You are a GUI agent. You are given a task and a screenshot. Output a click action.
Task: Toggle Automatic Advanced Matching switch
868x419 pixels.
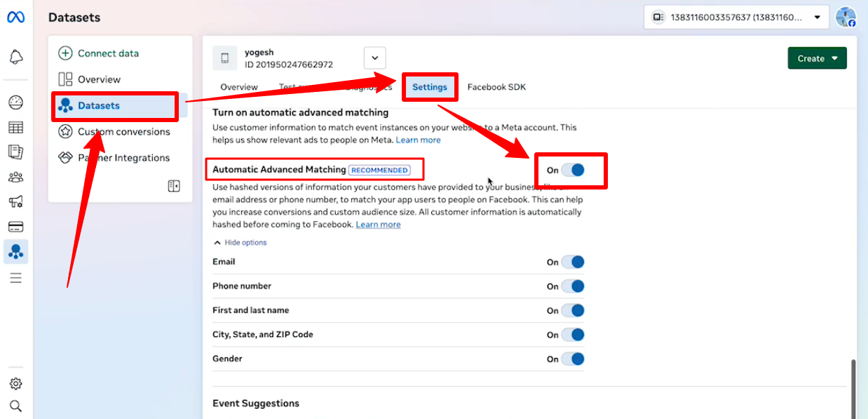point(572,170)
